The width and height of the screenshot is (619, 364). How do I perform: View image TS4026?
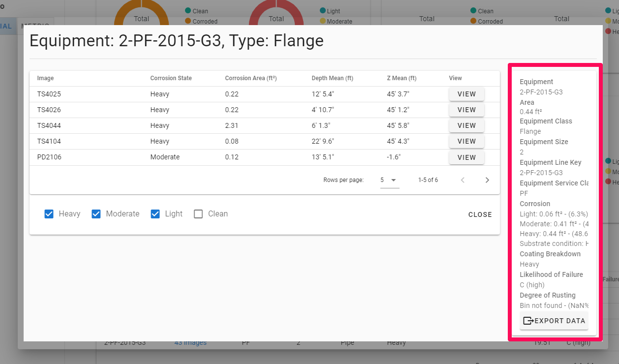pyautogui.click(x=466, y=110)
